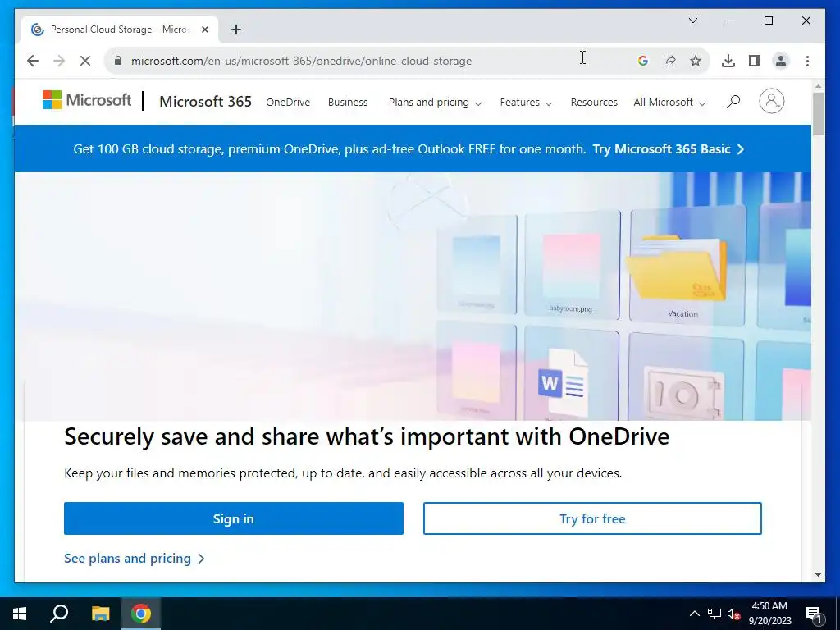
Task: Open Business nav item
Action: pos(348,103)
